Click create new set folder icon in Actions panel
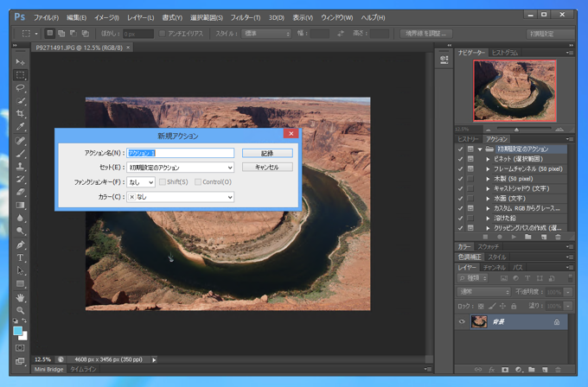Viewport: 588px width, 387px height. pos(528,237)
